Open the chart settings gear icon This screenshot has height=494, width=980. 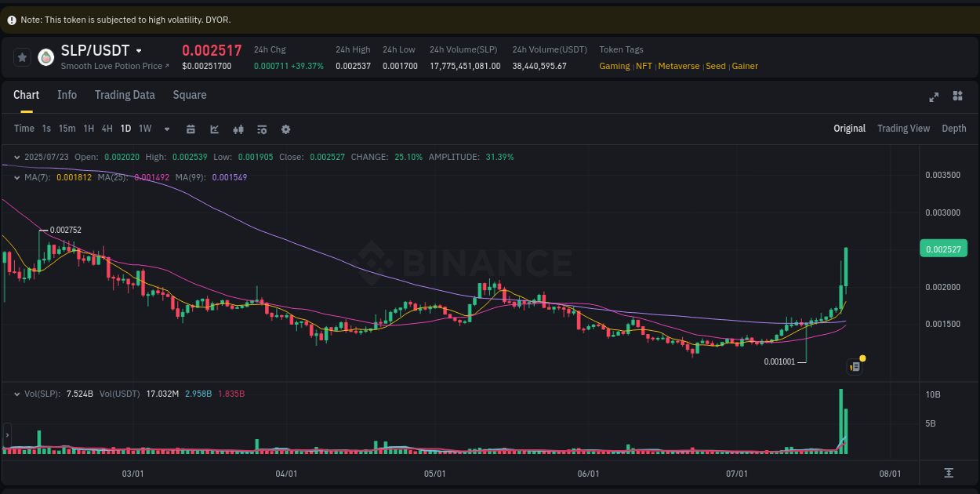tap(285, 129)
